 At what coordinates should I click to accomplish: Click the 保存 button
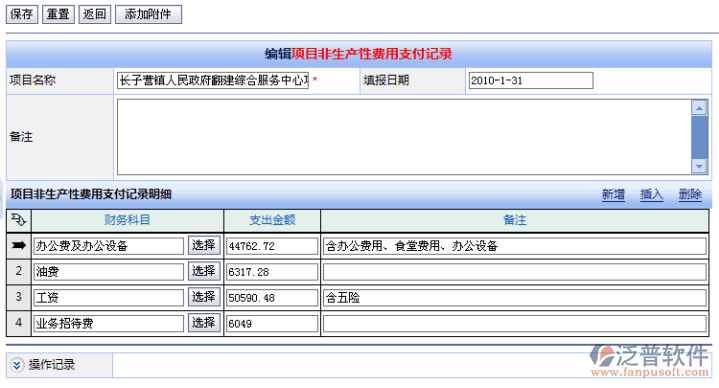pyautogui.click(x=22, y=14)
